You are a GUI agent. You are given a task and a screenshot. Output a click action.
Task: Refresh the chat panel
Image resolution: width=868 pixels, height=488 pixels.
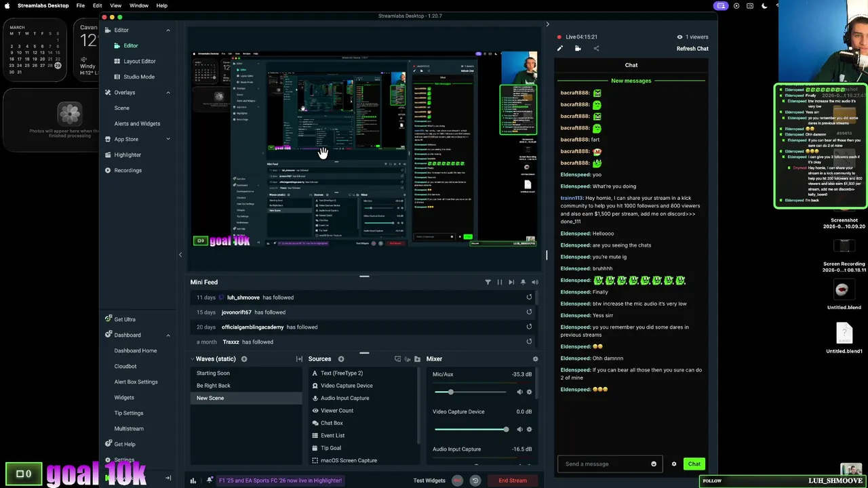tap(692, 49)
